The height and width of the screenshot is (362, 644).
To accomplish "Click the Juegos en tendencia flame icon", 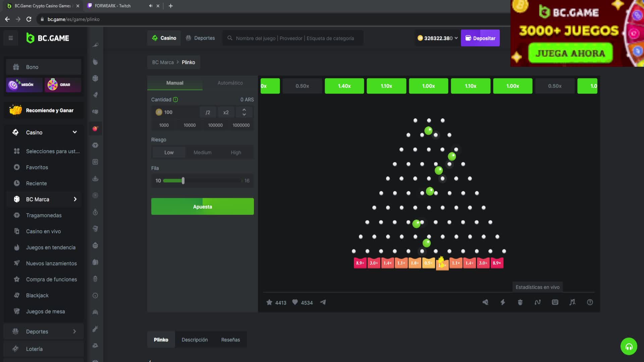I will [x=17, y=247].
